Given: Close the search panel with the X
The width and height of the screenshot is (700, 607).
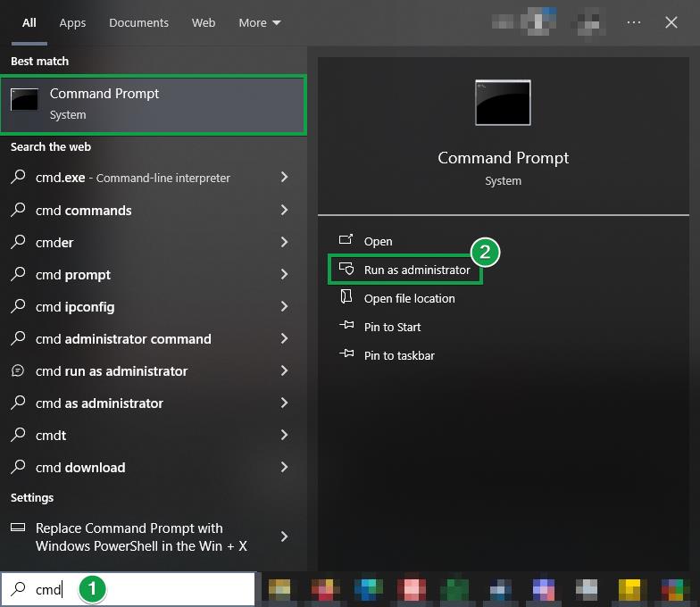Looking at the screenshot, I should pos(671,22).
